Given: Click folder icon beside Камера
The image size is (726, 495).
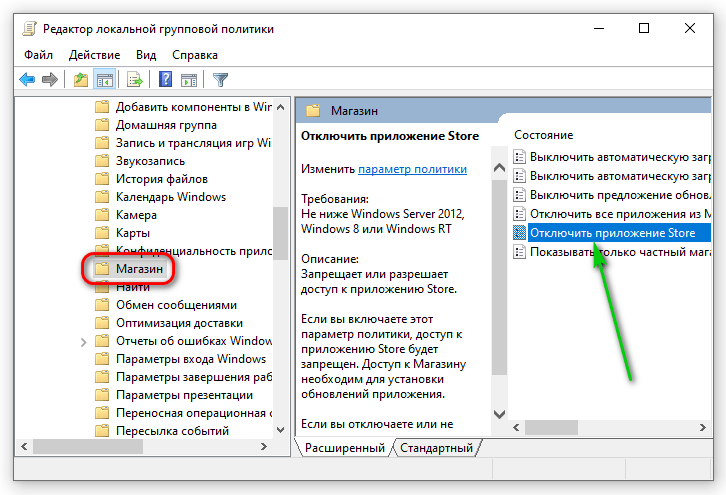Looking at the screenshot, I should (102, 215).
